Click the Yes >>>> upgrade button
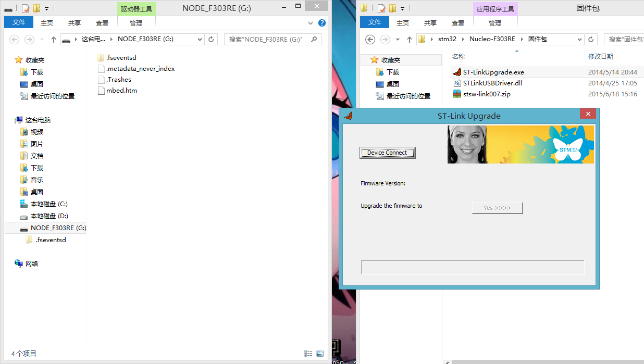This screenshot has height=364, width=644. coord(497,208)
